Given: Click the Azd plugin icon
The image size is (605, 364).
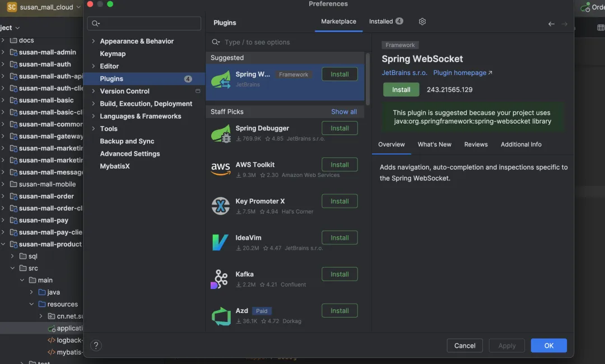Looking at the screenshot, I should 221,315.
